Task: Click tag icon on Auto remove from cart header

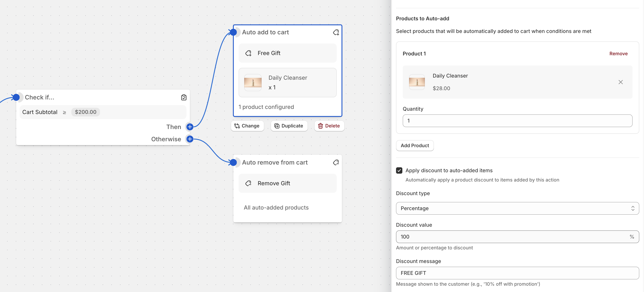Action: [x=336, y=163]
